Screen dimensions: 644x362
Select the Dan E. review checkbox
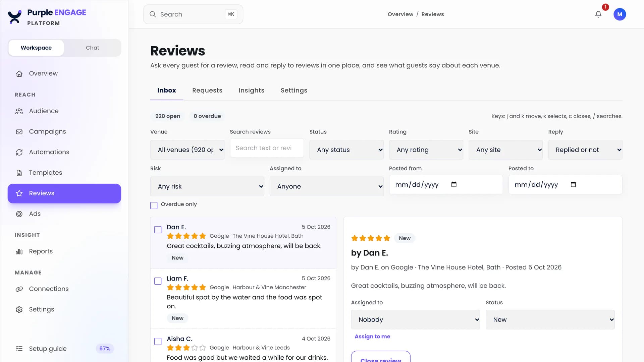[x=158, y=230]
